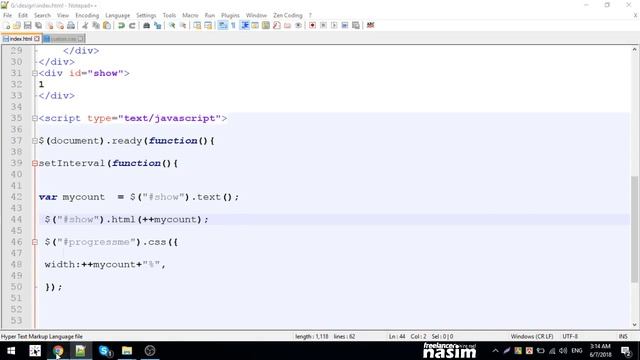The height and width of the screenshot is (360, 640).
Task: Show hidden system tray icons chevron
Action: (x=495, y=351)
